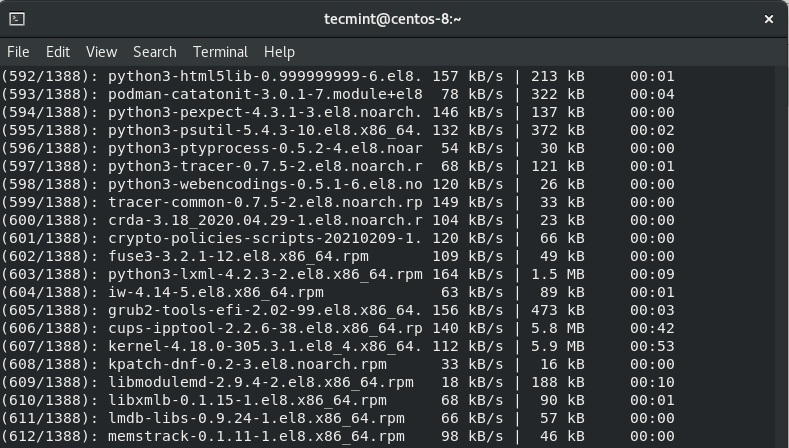This screenshot has height=448, width=789.
Task: Click the memstrack package line
Action: tap(256, 436)
